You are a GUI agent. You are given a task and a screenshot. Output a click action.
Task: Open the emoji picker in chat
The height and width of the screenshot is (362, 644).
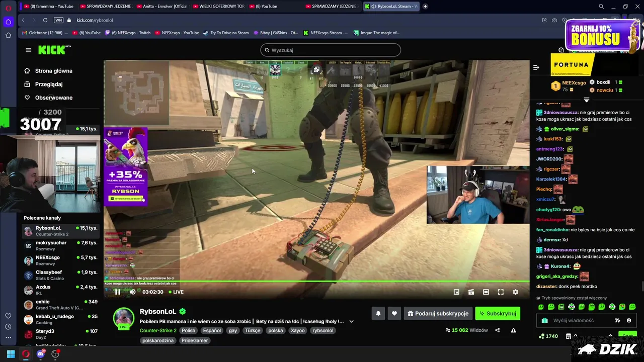tap(629, 320)
